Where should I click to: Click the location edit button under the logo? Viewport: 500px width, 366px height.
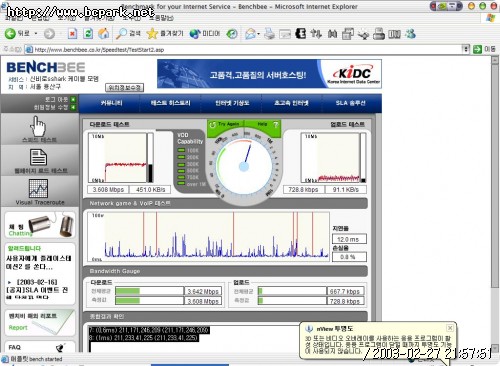pos(125,88)
